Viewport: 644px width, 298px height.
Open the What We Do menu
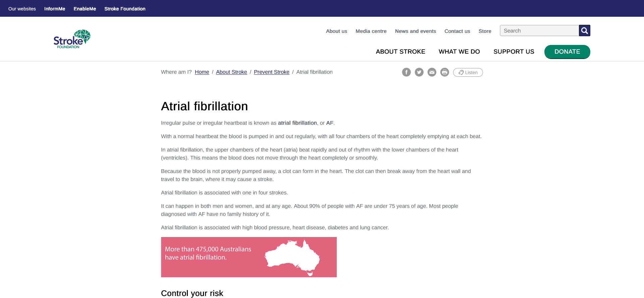(x=459, y=52)
